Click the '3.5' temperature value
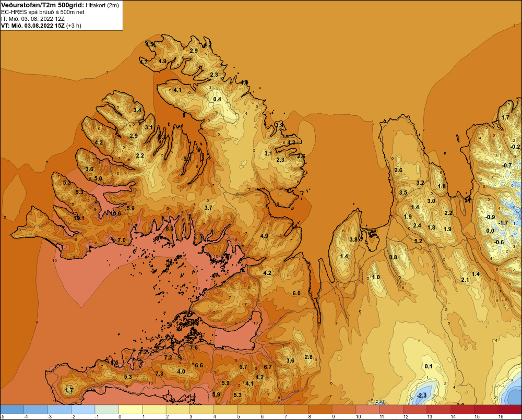Screen dimensions: 522x420 (x=403, y=193)
